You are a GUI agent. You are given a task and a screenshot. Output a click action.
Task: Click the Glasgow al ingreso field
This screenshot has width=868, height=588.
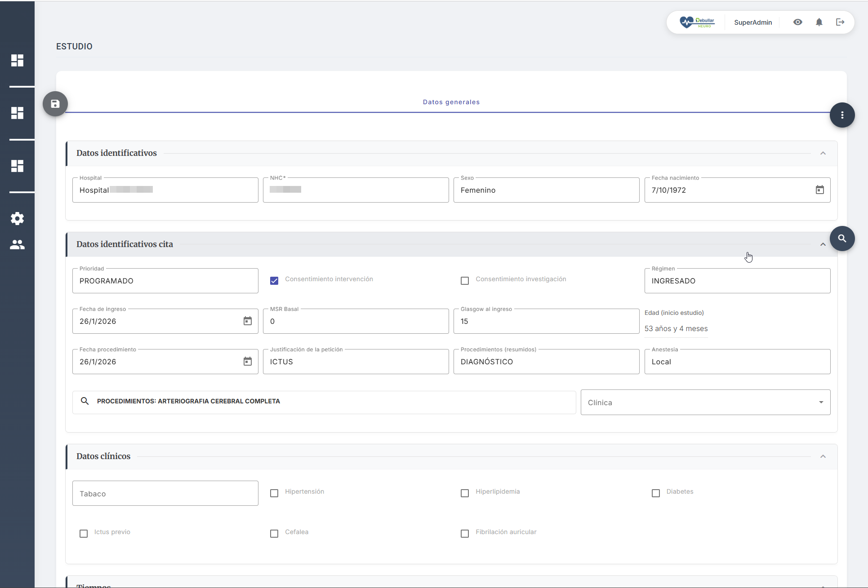(x=546, y=322)
